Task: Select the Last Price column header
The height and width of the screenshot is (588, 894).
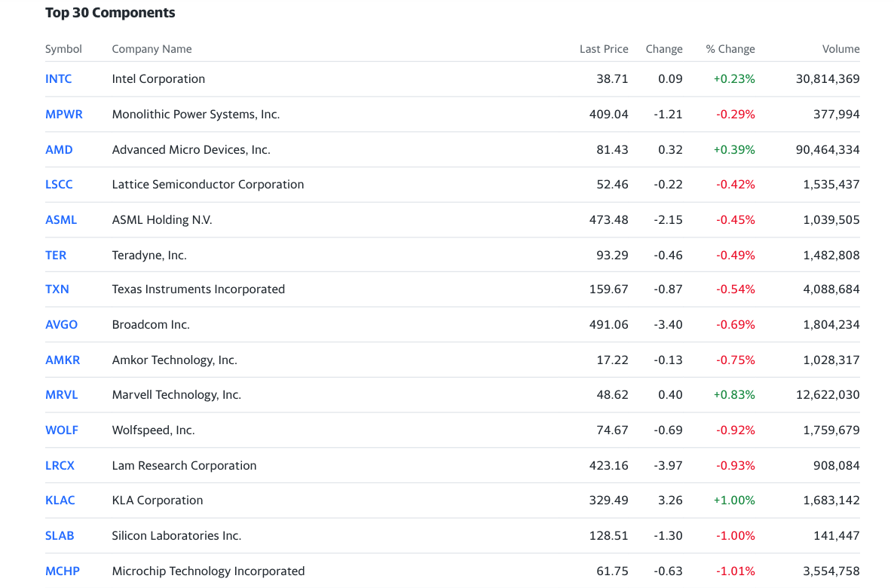Action: [x=604, y=49]
